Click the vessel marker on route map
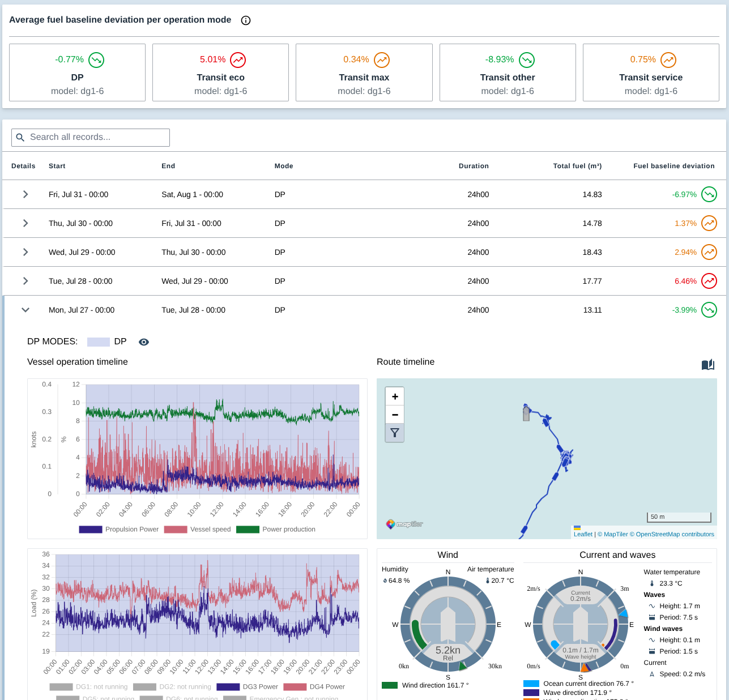The height and width of the screenshot is (700, 729). click(526, 413)
